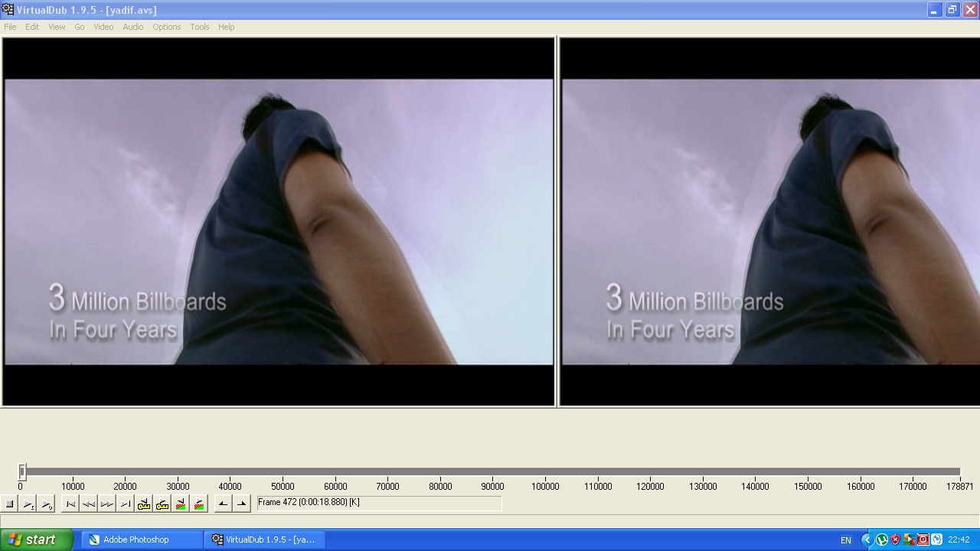Click the timeline position slider handle
980x551 pixels.
pyautogui.click(x=22, y=472)
